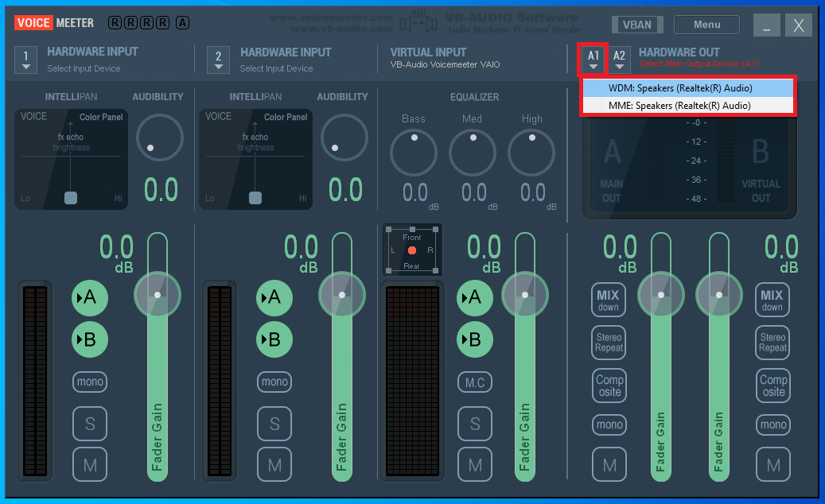Viewport: 825px width, 504px height.
Task: Click VB-Audio Voicemeeter VAIO label
Action: pos(445,64)
